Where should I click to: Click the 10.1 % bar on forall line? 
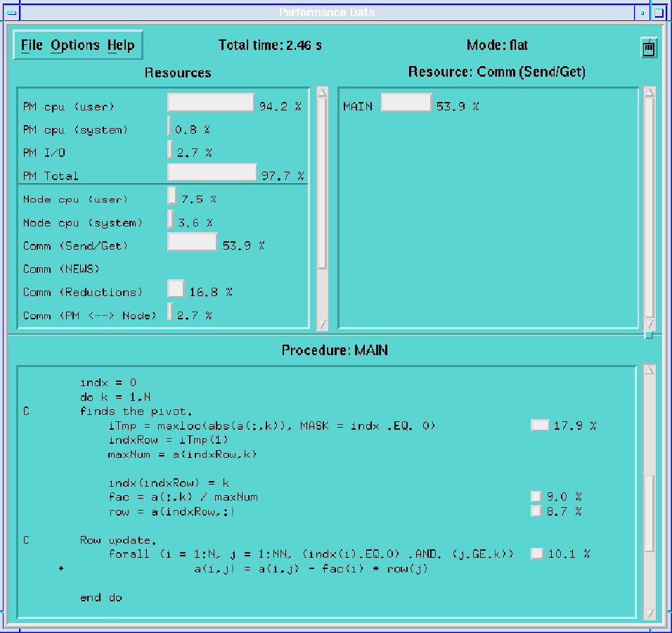(537, 554)
